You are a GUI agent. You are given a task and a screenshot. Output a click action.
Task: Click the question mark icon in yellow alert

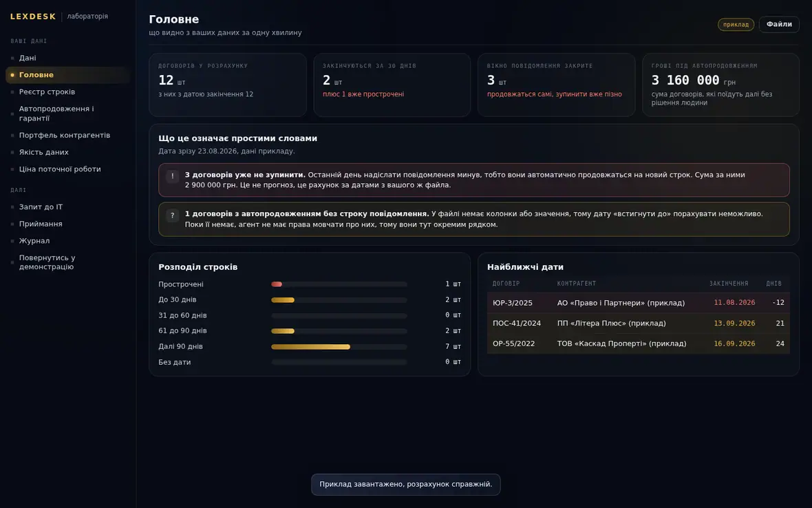pos(173,215)
